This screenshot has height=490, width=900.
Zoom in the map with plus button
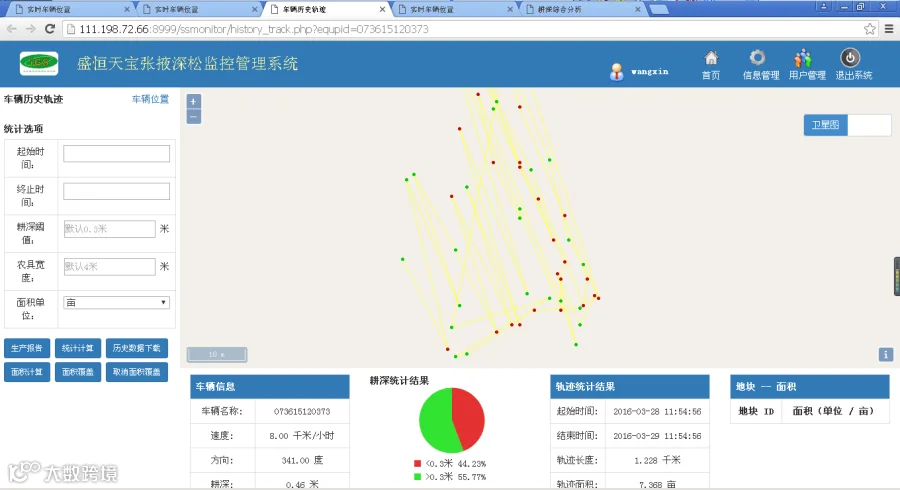click(x=193, y=101)
